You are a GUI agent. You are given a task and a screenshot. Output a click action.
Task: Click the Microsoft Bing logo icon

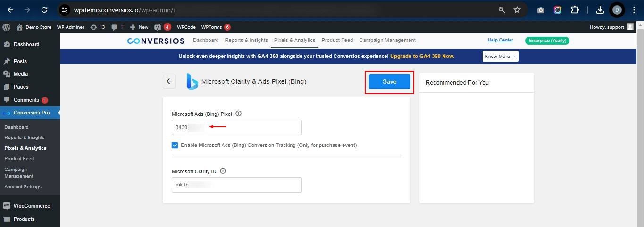point(192,81)
